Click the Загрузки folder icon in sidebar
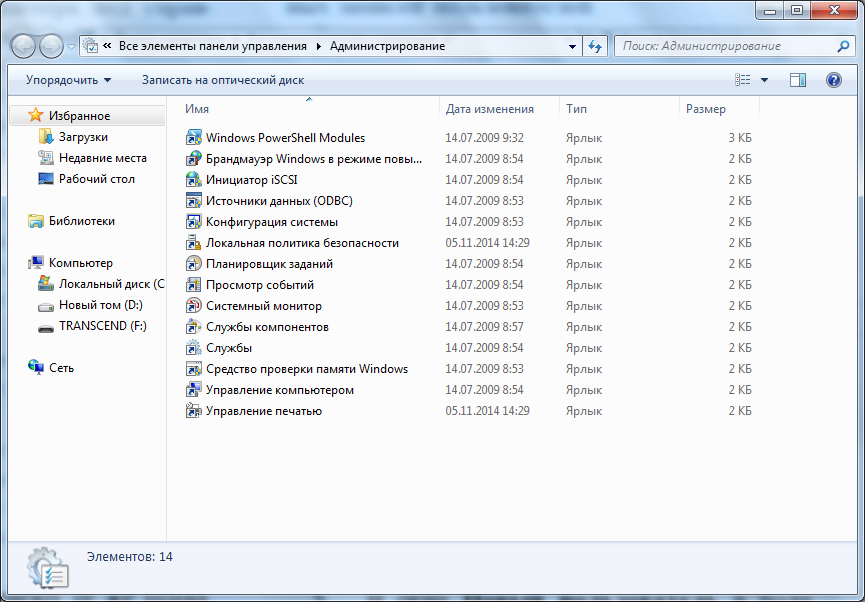Screen dimensions: 865x602 point(46,136)
